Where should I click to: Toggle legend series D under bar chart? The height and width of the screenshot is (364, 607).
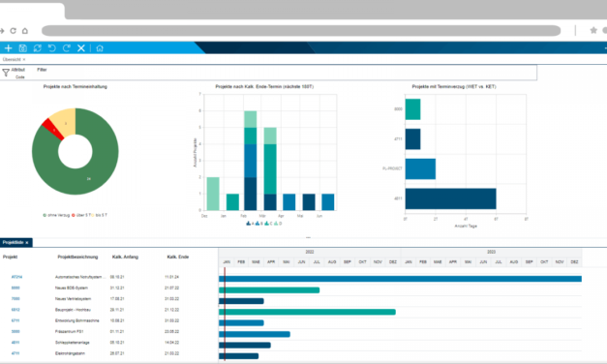click(x=278, y=224)
